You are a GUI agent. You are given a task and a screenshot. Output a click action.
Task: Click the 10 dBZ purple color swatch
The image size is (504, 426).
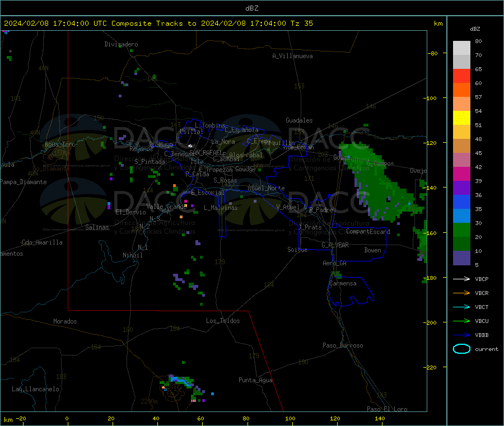click(x=461, y=258)
